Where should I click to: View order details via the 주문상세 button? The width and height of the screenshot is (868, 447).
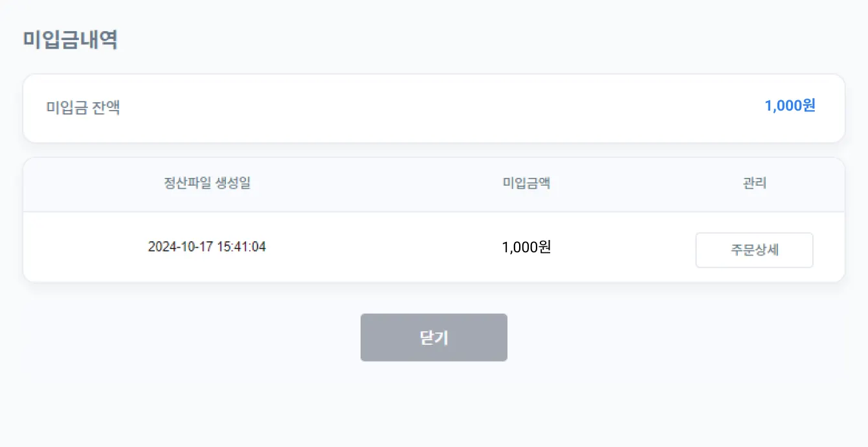(x=754, y=250)
